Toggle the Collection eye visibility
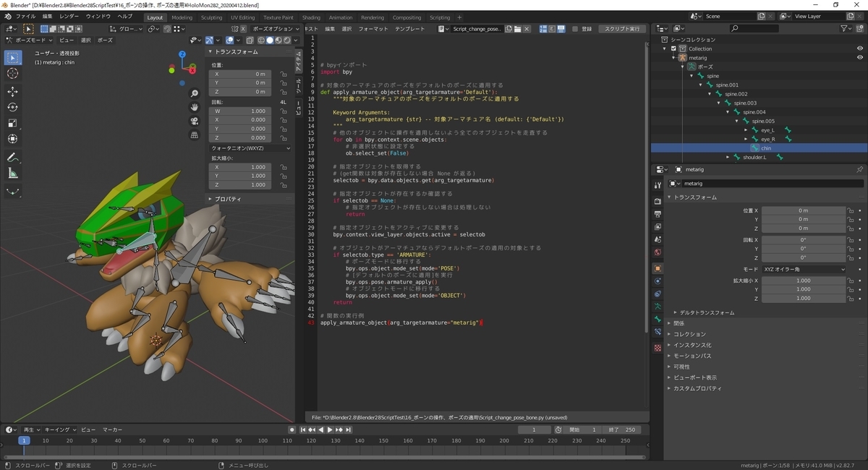This screenshot has width=868, height=470. pyautogui.click(x=860, y=48)
